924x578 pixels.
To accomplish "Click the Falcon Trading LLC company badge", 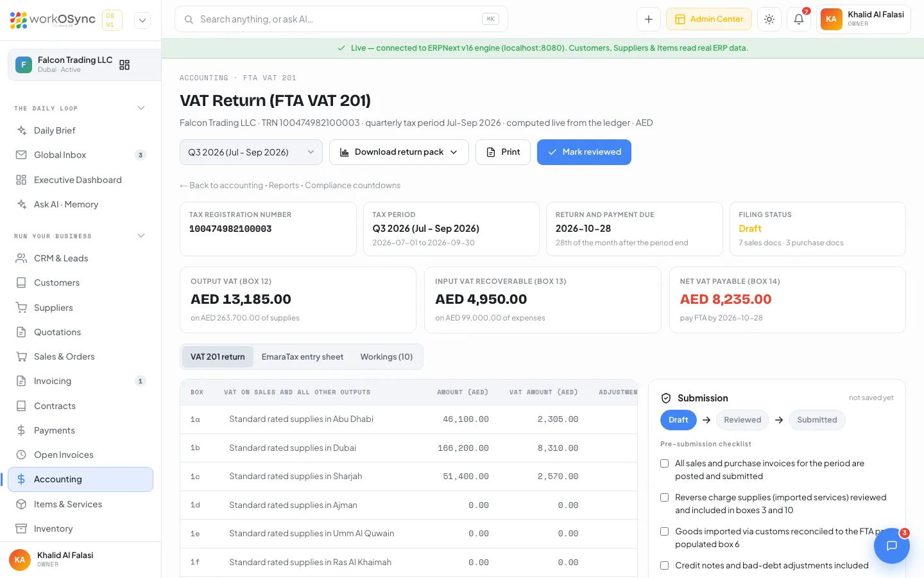I will click(x=24, y=65).
